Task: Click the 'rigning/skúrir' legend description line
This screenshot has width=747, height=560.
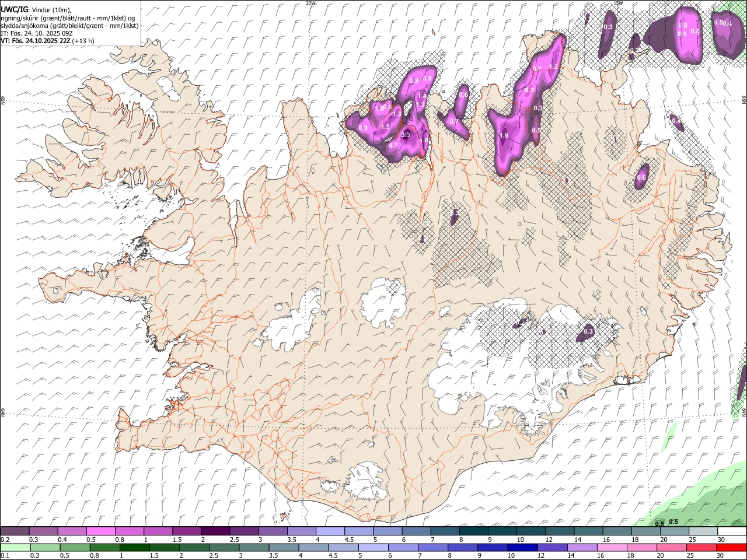Action: tap(68, 18)
